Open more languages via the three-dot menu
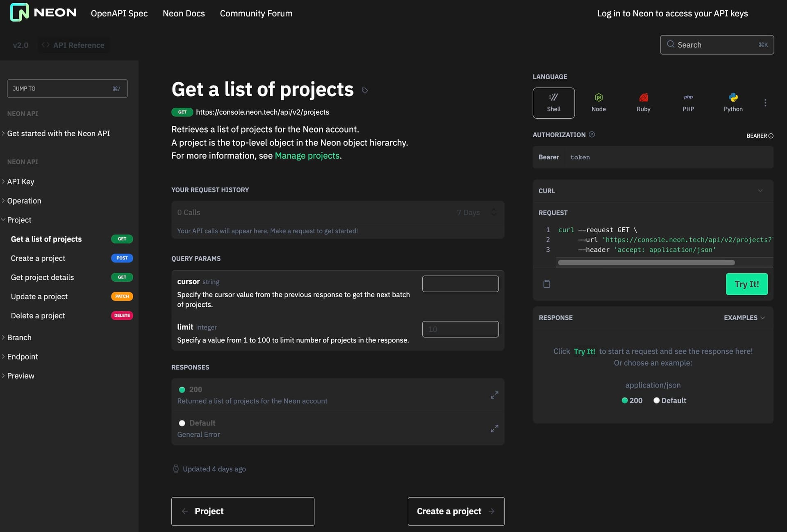787x532 pixels. point(765,103)
